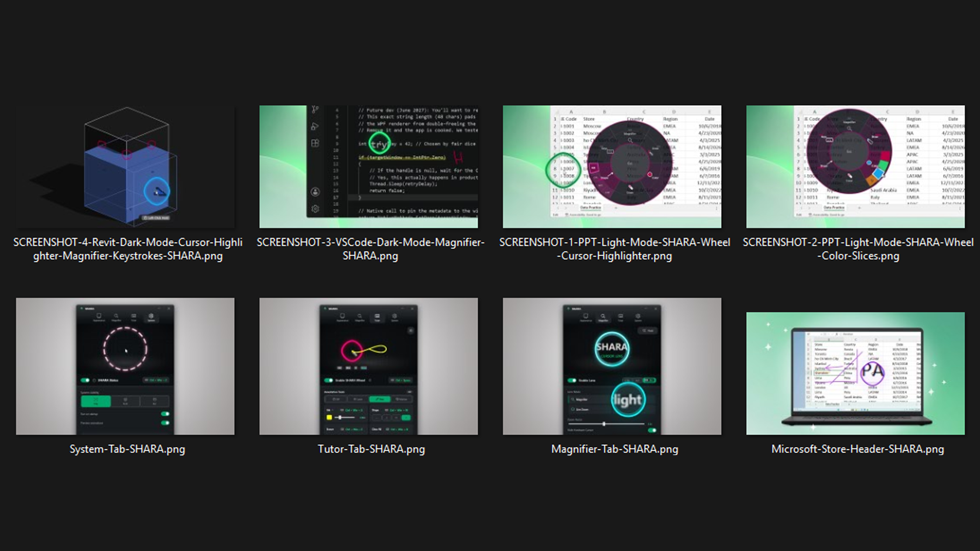Screen dimensions: 980x551
Task: Click file name SCREENSHOT-3-VSCode-Dark-Mode-Magnifier-SHARA.png
Action: 371,249
